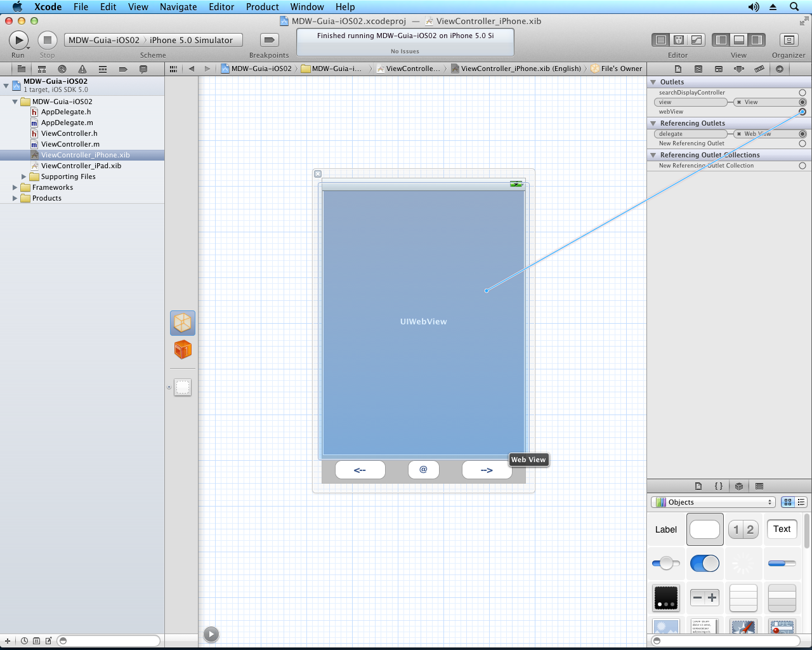
Task: Open the Identity inspector
Action: coord(719,69)
